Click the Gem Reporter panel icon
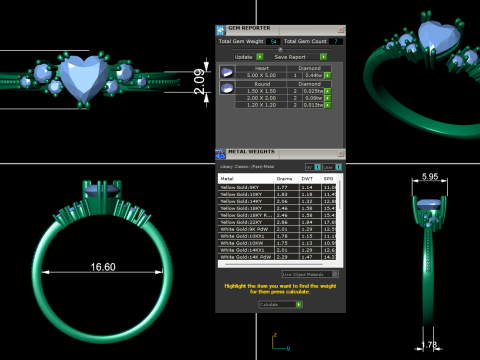 (220, 30)
